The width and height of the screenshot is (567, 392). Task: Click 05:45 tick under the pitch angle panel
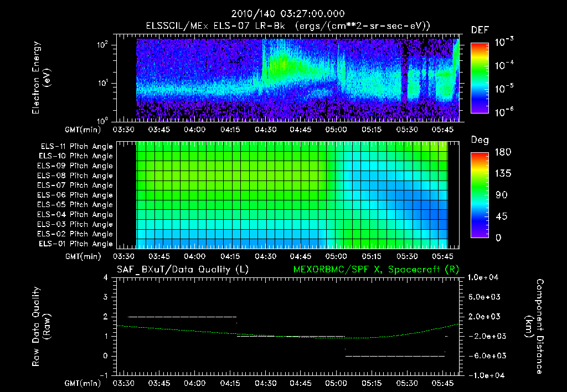click(442, 256)
